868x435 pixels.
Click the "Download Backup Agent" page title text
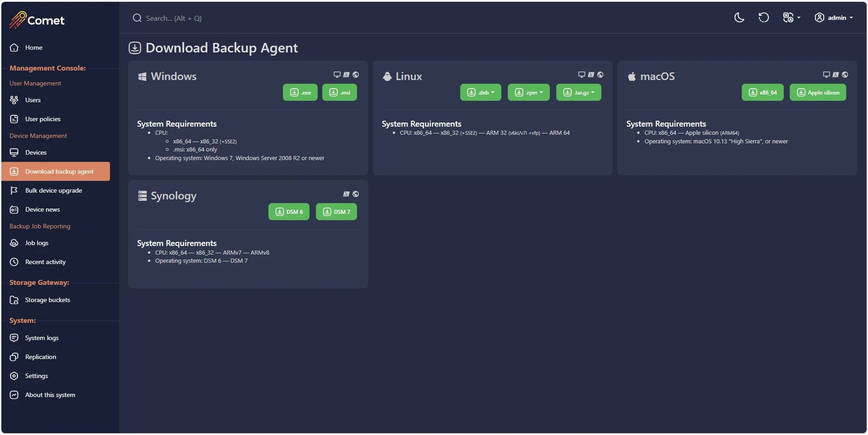[x=222, y=48]
